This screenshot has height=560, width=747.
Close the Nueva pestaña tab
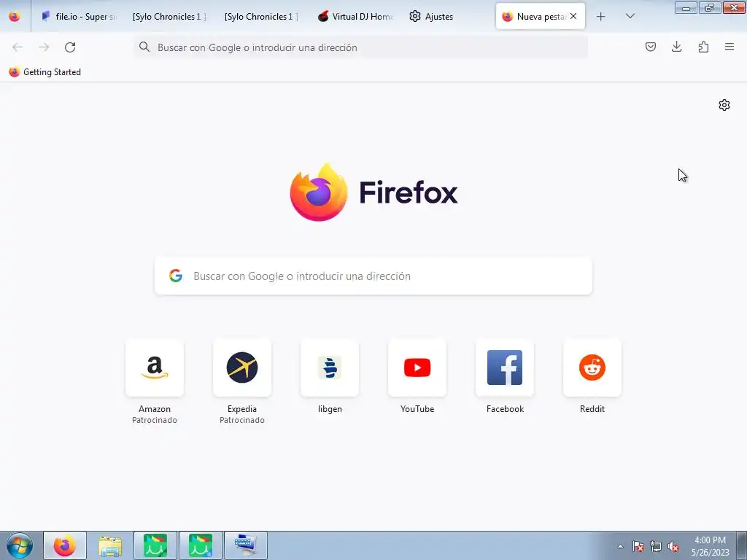point(573,16)
